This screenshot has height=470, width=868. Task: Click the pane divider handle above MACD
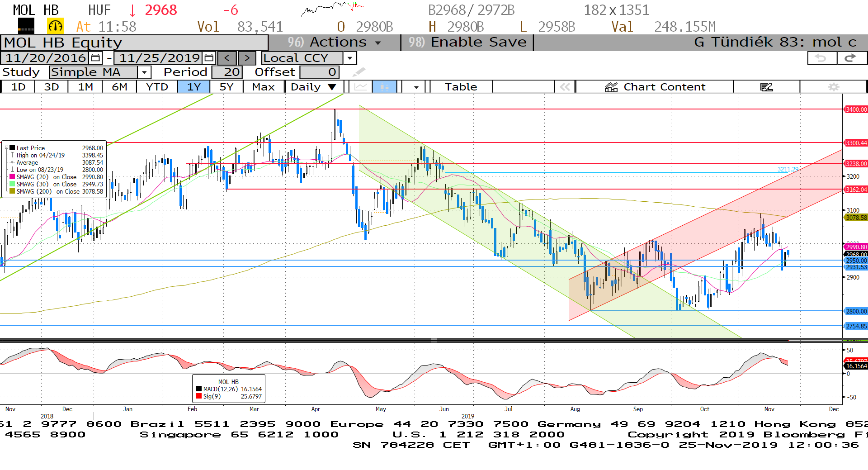434,340
